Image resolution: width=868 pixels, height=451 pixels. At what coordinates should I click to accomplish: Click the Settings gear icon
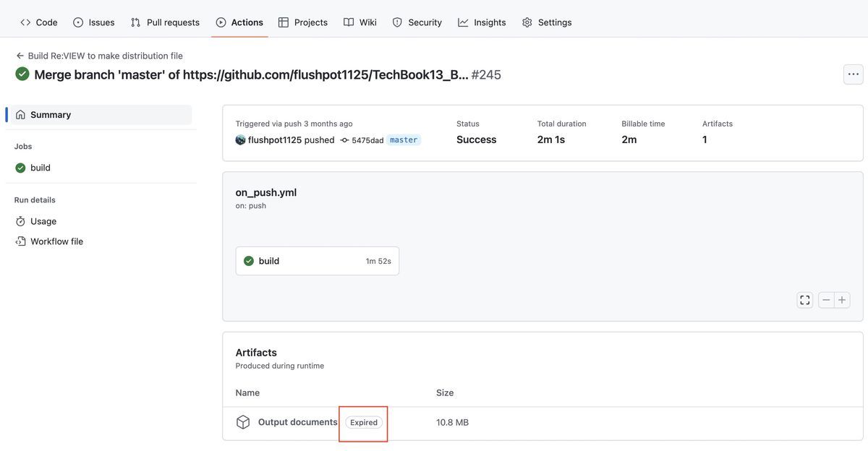click(x=527, y=22)
